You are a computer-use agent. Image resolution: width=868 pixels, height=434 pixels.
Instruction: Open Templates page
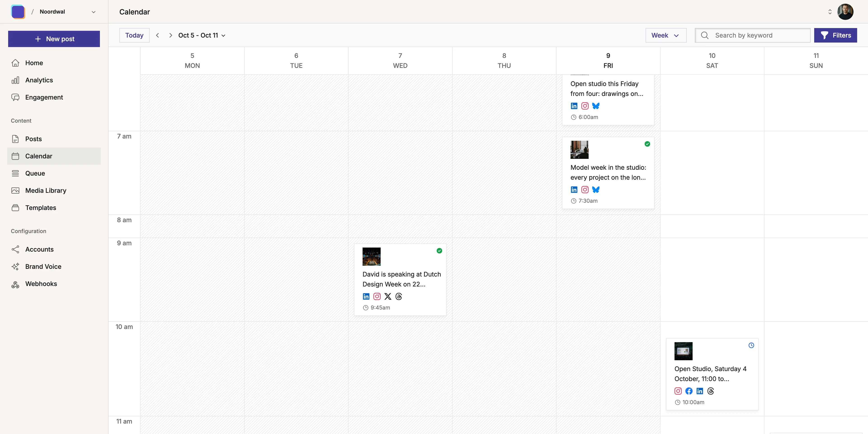tap(54, 207)
